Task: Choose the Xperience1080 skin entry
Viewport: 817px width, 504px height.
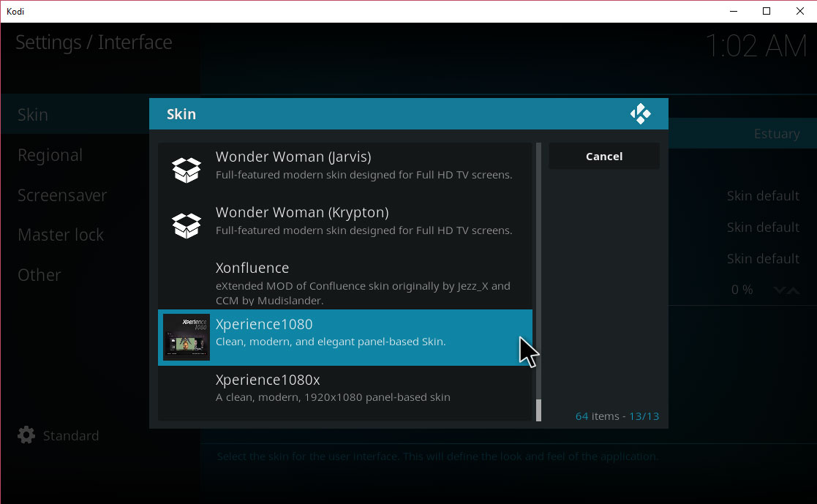Action: (345, 337)
